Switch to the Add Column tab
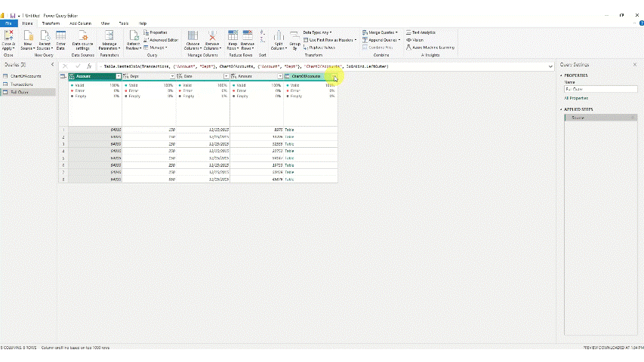 coord(80,23)
